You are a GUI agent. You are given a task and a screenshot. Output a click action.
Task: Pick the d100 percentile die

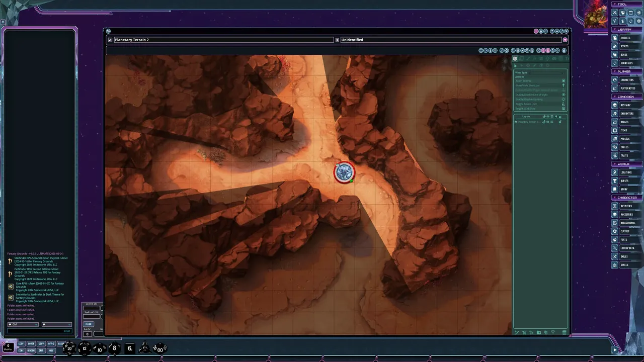pyautogui.click(x=160, y=348)
